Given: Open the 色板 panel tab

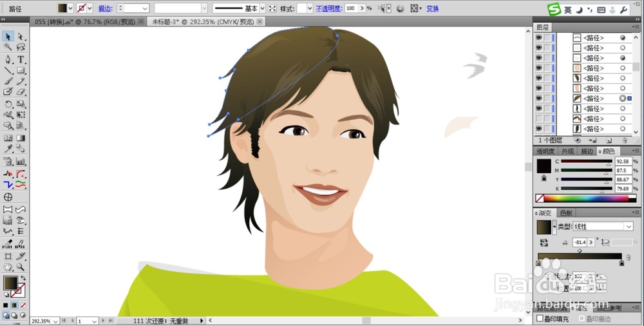Looking at the screenshot, I should click(566, 213).
